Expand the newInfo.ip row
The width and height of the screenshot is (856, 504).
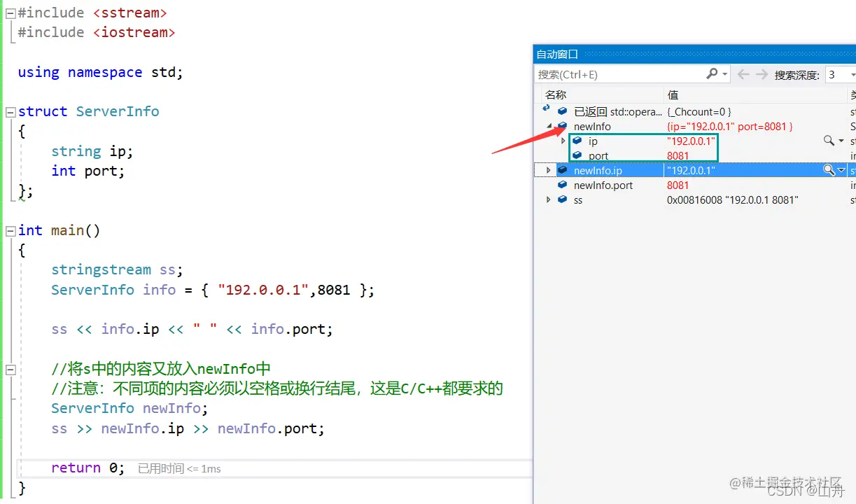(x=549, y=170)
